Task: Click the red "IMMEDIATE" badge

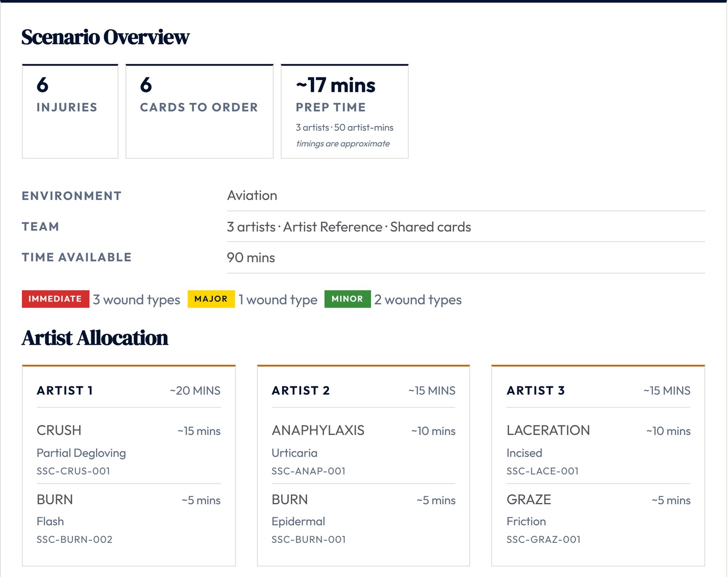Action: pos(56,299)
